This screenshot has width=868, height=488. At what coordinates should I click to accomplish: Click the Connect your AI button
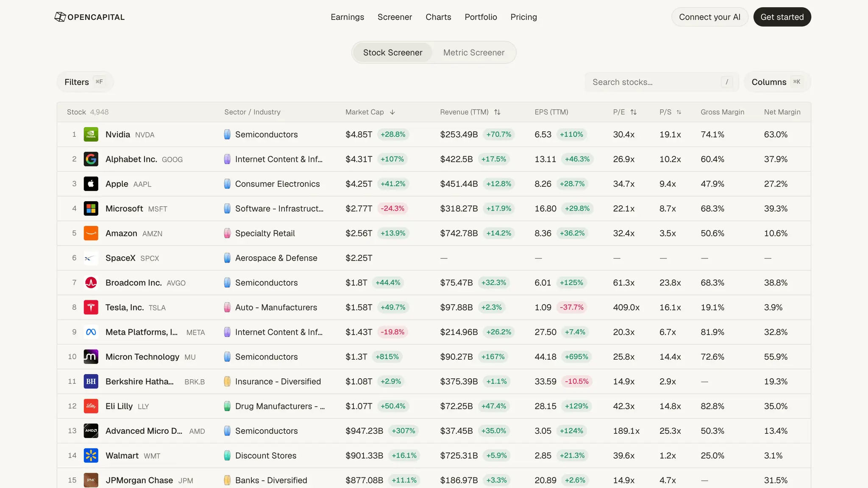(709, 17)
